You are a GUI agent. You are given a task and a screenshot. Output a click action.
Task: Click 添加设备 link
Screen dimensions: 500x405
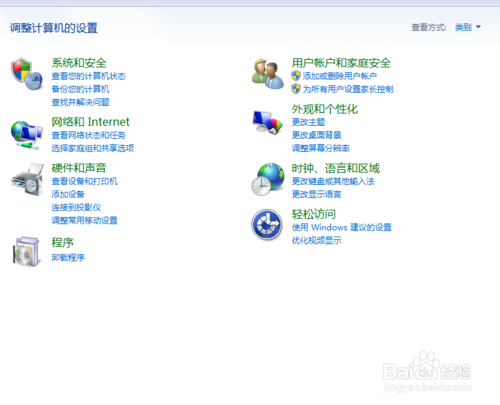68,194
